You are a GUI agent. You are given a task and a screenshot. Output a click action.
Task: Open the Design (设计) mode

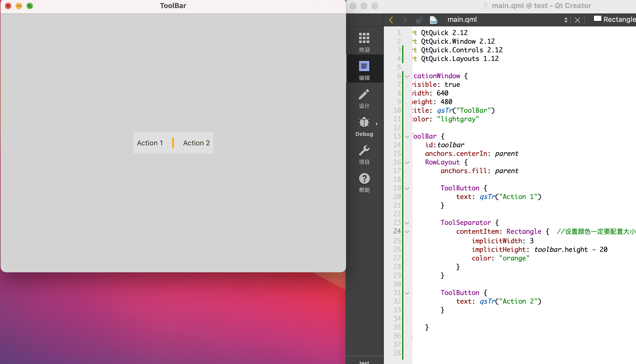pyautogui.click(x=364, y=99)
